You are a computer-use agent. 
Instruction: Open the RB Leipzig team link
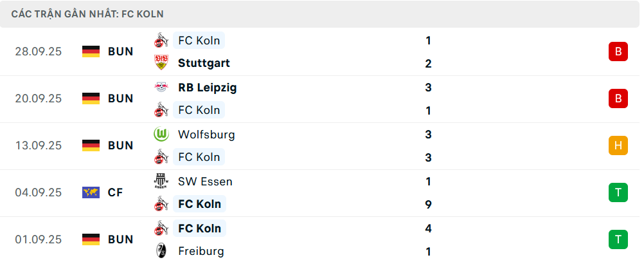(x=207, y=88)
